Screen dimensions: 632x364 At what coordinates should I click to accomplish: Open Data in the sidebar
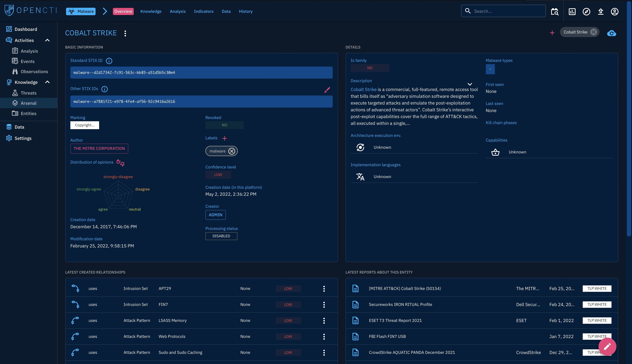click(x=29, y=127)
